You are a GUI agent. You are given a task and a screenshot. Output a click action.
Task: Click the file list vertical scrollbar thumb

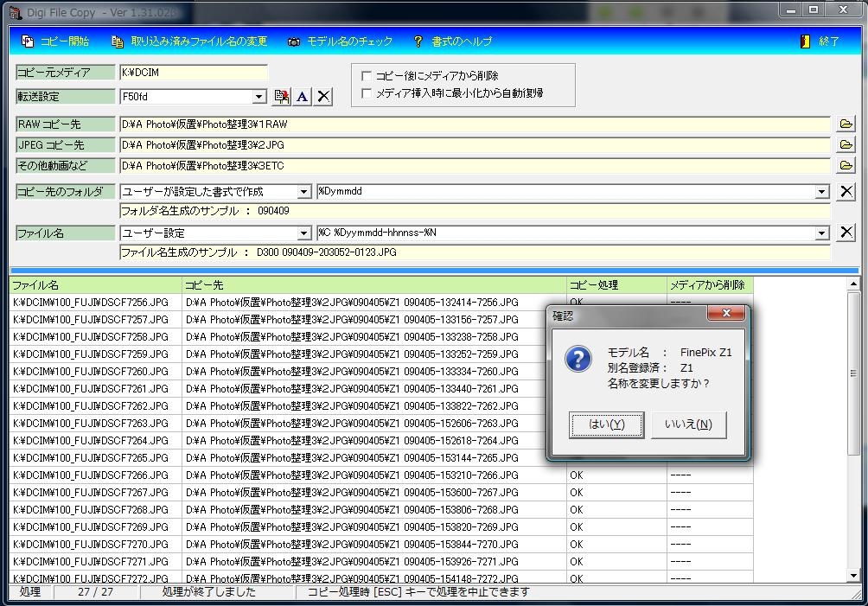click(853, 373)
